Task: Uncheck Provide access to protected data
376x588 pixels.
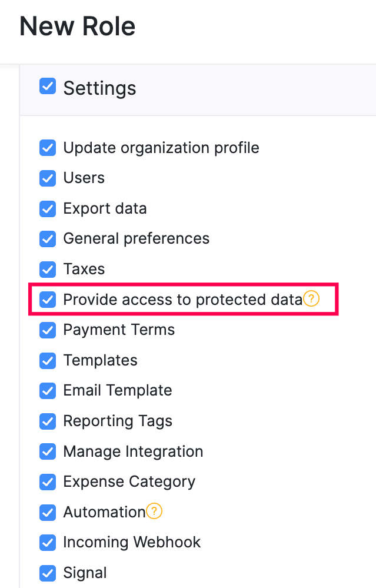Action: [47, 300]
